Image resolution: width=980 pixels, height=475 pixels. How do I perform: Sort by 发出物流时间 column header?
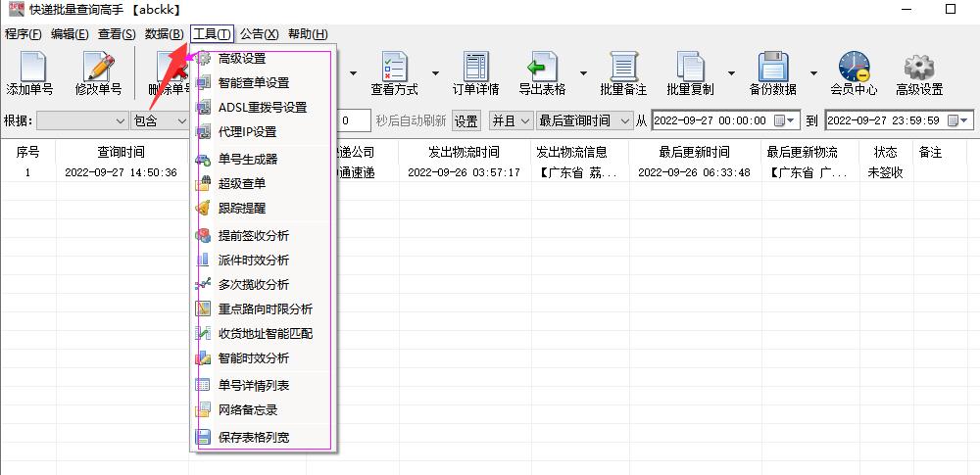click(x=464, y=152)
